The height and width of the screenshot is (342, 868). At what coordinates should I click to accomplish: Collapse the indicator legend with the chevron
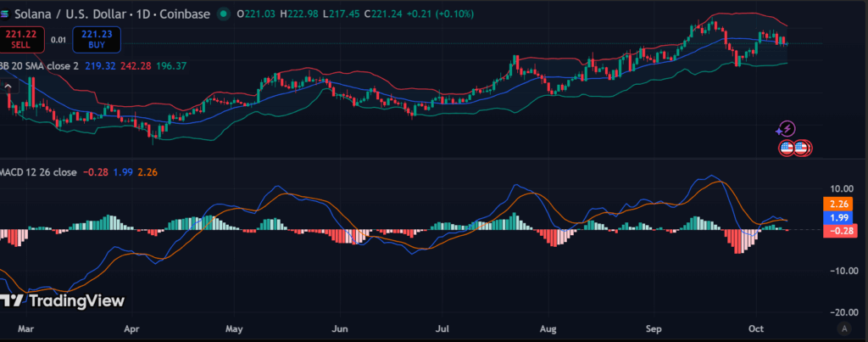[9, 86]
